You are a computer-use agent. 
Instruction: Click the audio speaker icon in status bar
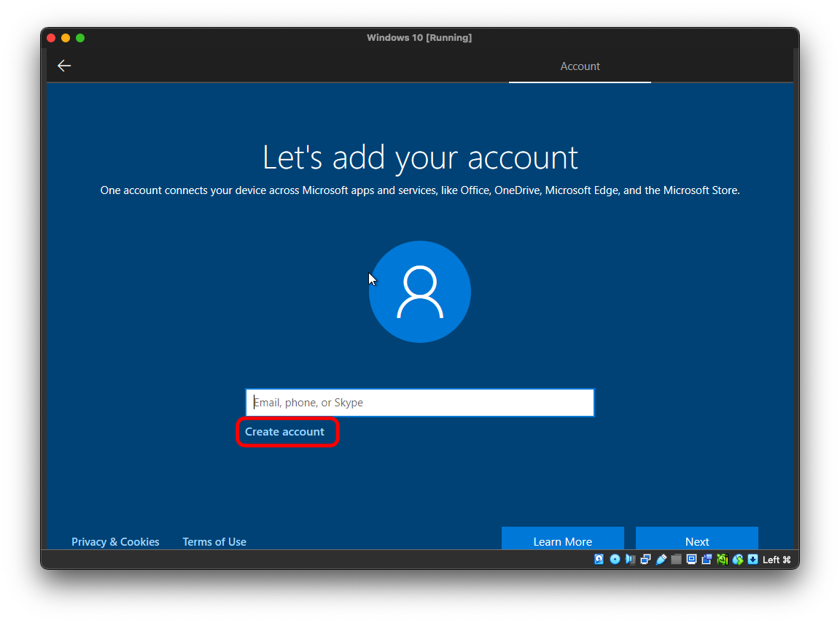(630, 560)
